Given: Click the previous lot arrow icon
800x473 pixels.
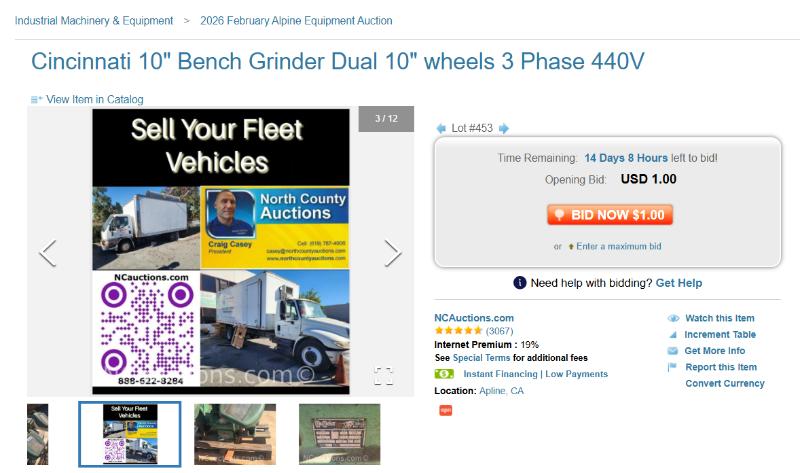Looking at the screenshot, I should pos(441,128).
